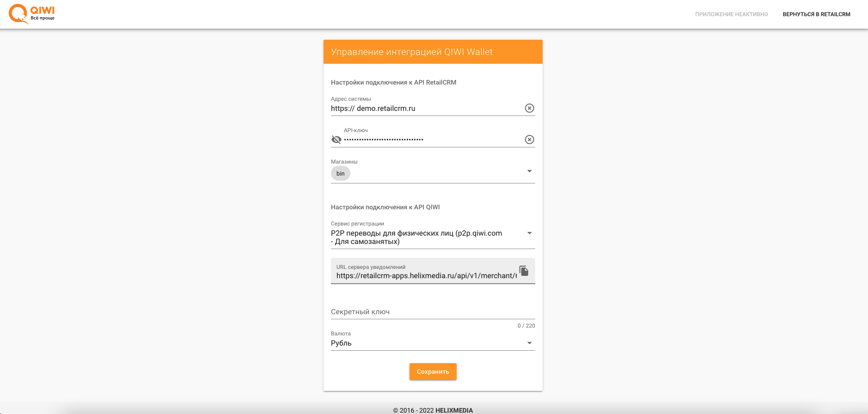Clear the API key field
The image size is (868, 414).
point(530,140)
